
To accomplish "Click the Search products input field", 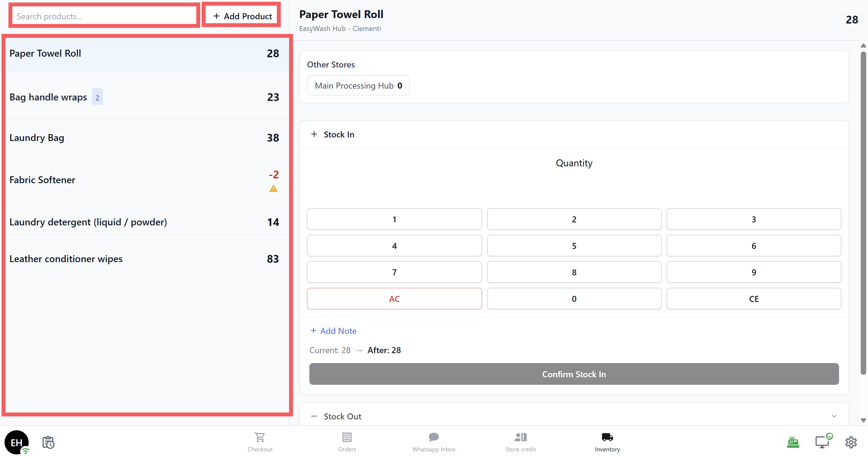I will pyautogui.click(x=104, y=16).
